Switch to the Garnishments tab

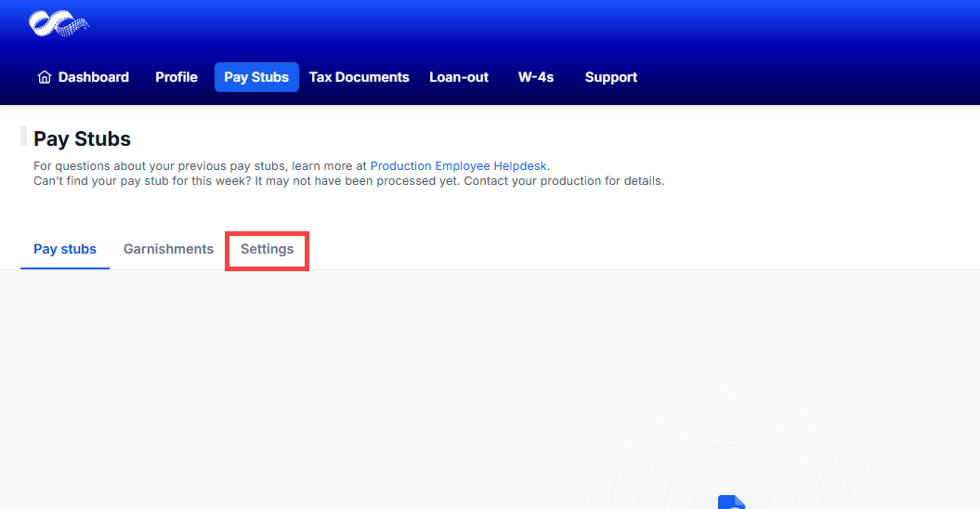click(169, 249)
